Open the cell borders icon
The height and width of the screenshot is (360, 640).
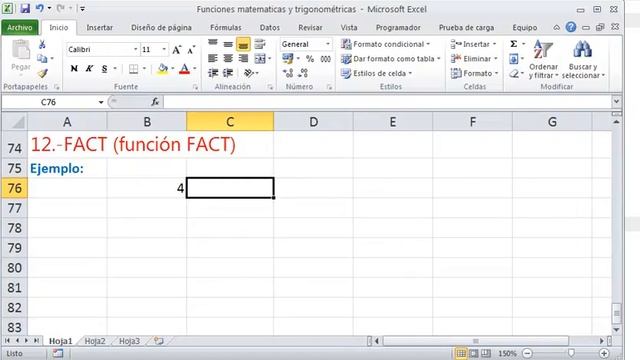click(x=133, y=69)
